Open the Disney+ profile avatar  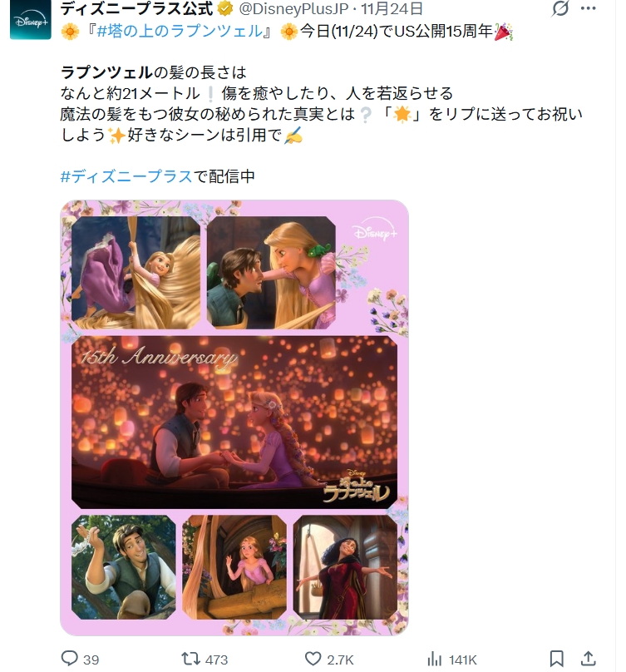pyautogui.click(x=31, y=21)
